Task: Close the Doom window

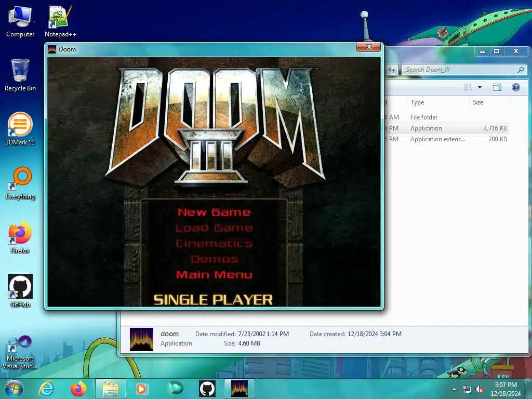Action: coord(369,47)
